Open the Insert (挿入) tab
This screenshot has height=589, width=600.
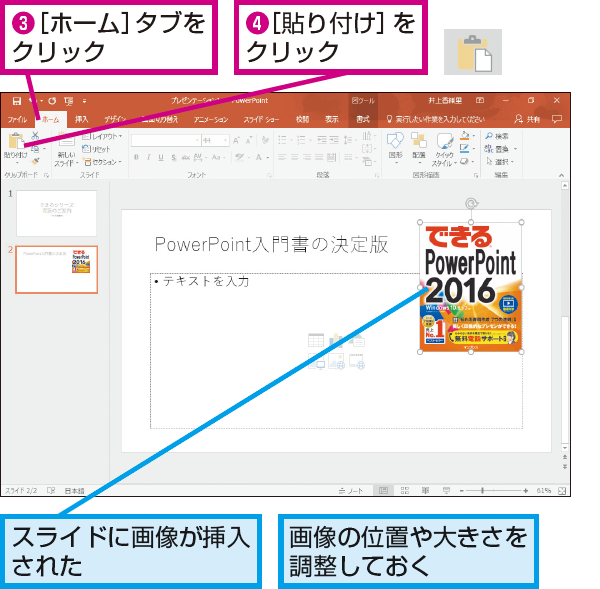(x=81, y=120)
